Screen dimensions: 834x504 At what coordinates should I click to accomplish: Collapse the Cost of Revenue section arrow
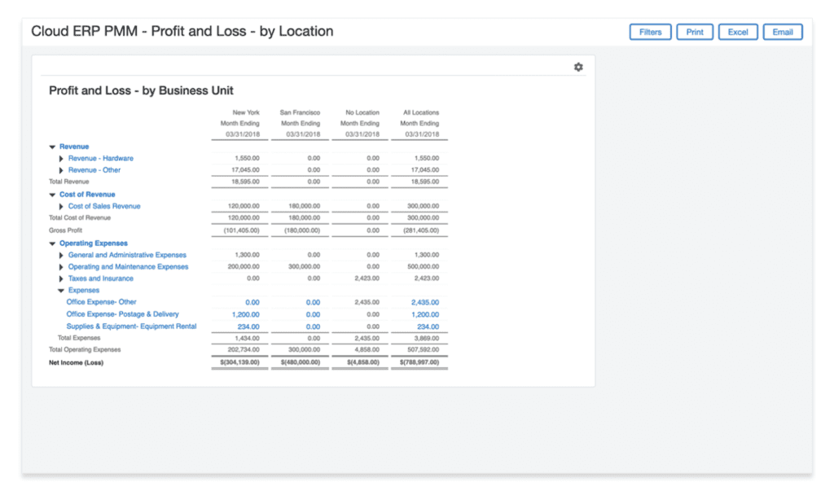53,195
